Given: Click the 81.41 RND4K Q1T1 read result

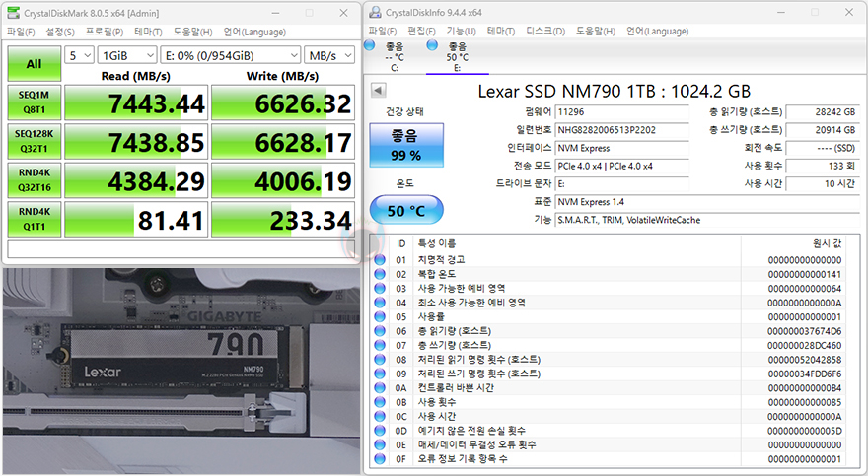Looking at the screenshot, I should tap(136, 219).
